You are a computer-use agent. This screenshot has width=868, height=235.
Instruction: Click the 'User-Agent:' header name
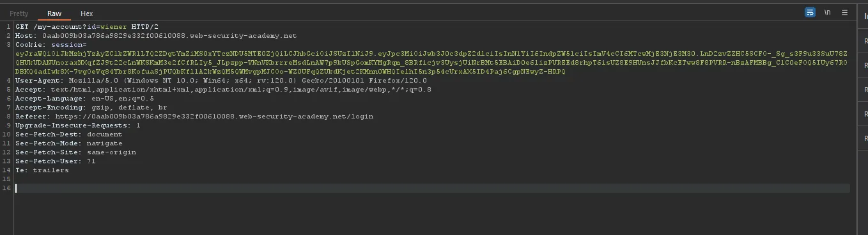click(x=40, y=81)
